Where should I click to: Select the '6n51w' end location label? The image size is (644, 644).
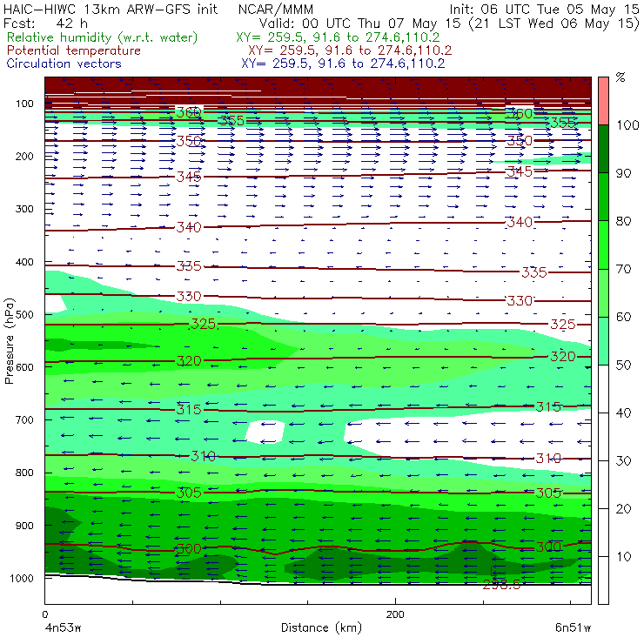(573, 627)
